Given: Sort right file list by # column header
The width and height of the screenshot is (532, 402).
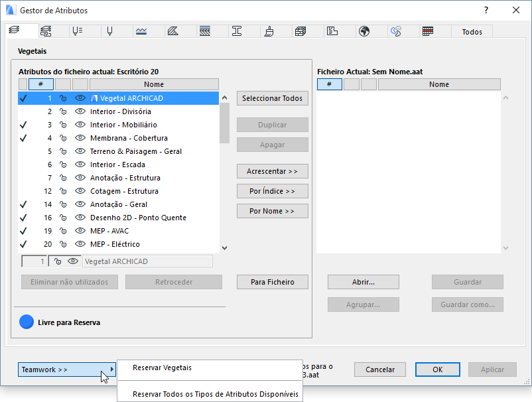Looking at the screenshot, I should coord(330,84).
